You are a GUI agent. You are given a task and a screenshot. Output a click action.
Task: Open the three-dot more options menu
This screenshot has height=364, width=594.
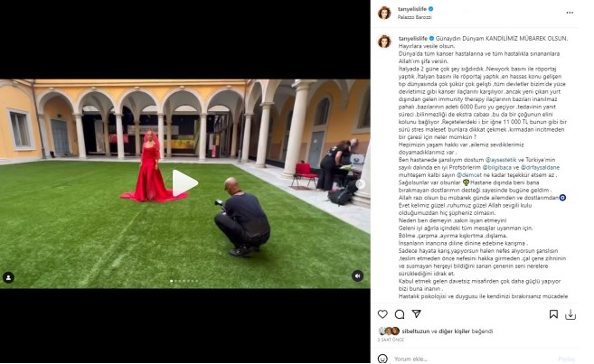[570, 13]
